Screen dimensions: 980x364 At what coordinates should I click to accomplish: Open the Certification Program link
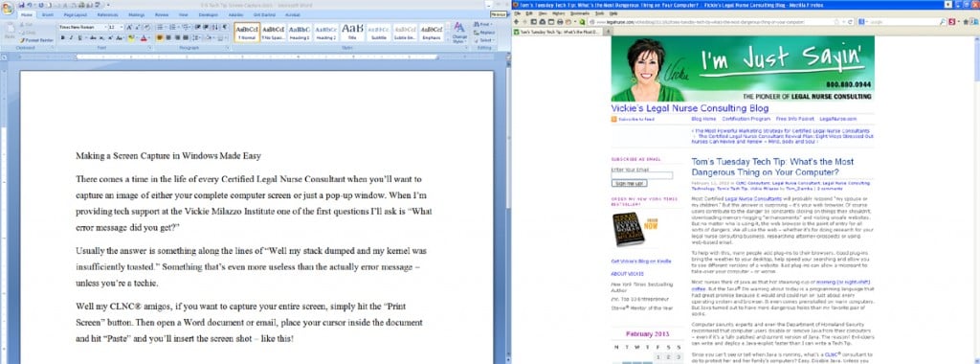pyautogui.click(x=746, y=118)
